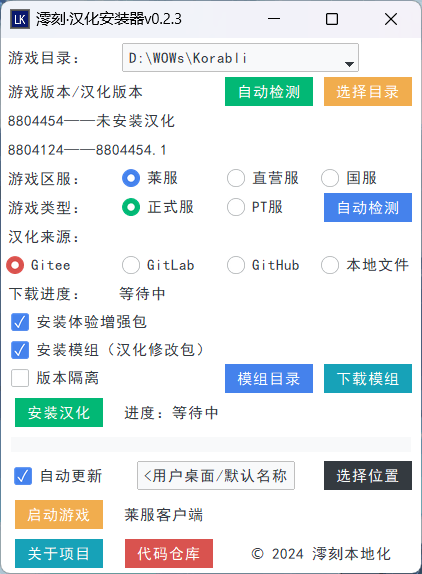Expand the game directory dropdown arrow
Screen dimensions: 422x574
click(349, 64)
